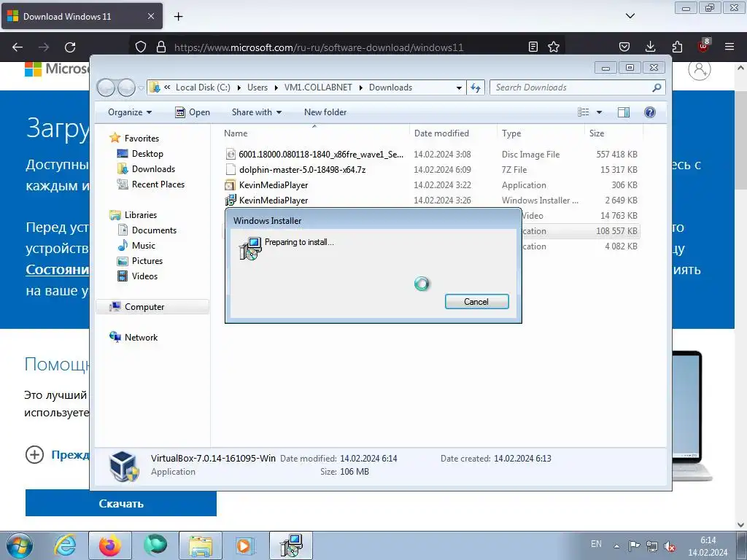Launch Internet Explorer from taskbar
The image size is (747, 560).
(65, 545)
